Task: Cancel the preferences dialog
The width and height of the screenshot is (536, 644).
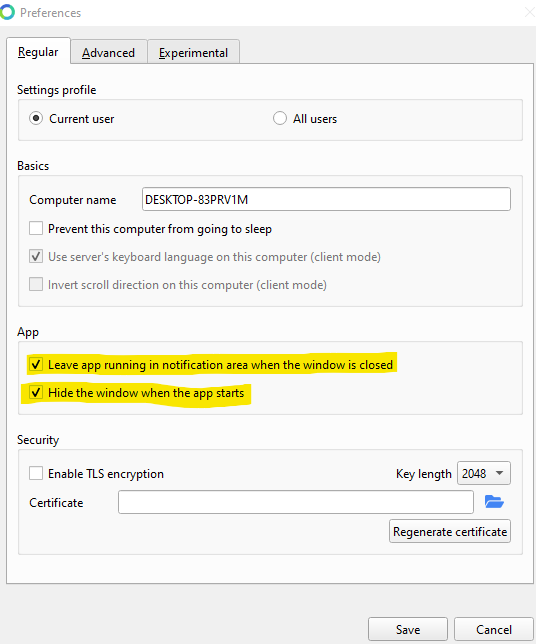Action: [494, 629]
